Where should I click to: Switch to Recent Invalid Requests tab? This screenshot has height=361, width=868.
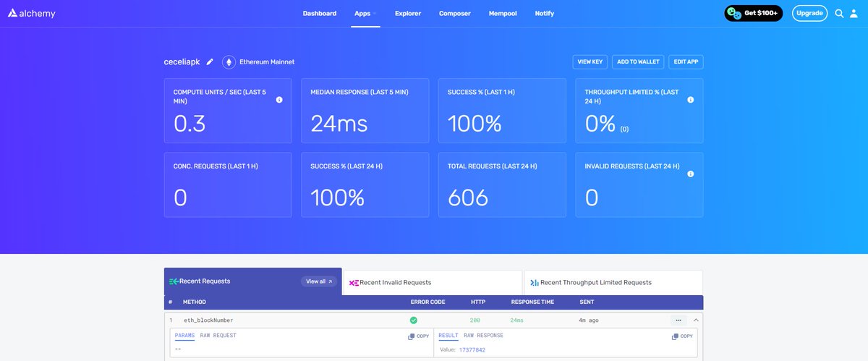tap(432, 283)
